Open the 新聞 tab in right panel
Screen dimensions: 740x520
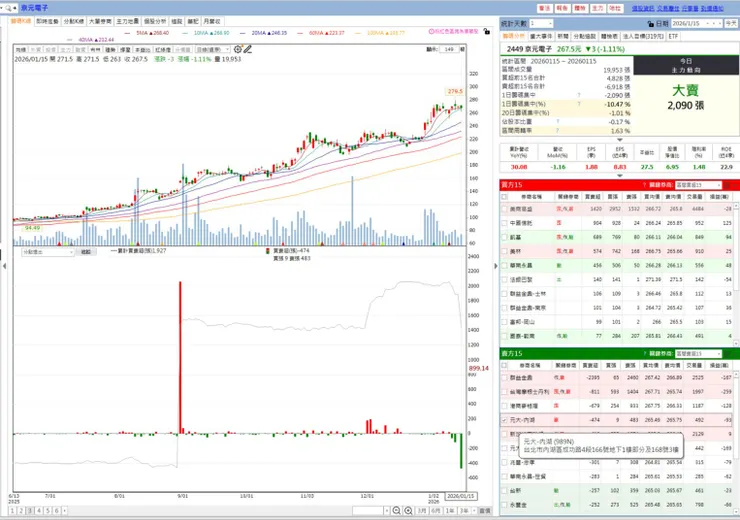point(563,36)
